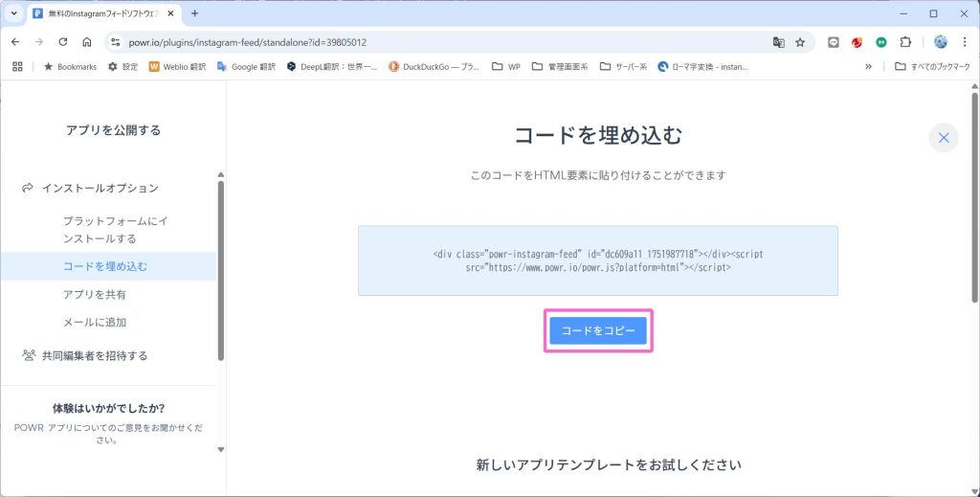Open DeepL翻訳 bookmark
This screenshot has height=497, width=980.
pos(332,66)
